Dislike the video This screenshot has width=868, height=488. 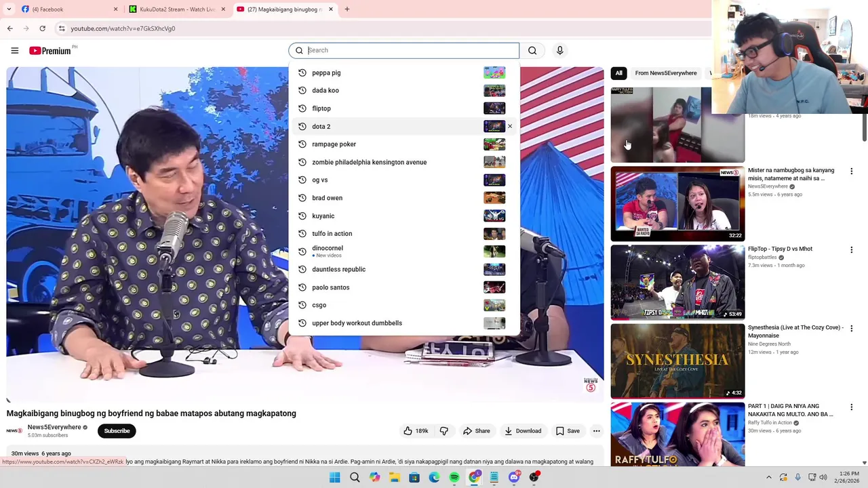click(x=444, y=430)
